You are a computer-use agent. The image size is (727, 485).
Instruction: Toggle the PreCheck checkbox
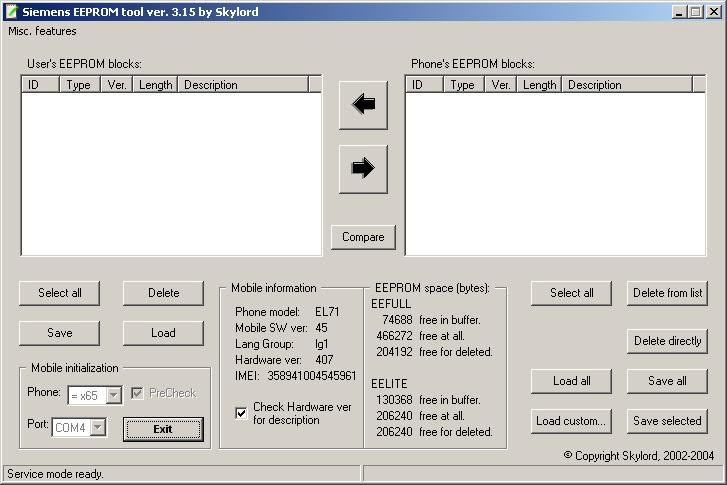(x=137, y=393)
